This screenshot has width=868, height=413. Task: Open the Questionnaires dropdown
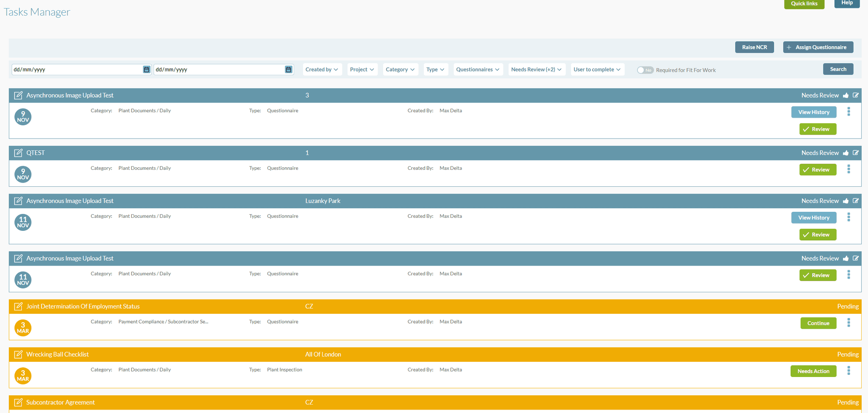478,69
